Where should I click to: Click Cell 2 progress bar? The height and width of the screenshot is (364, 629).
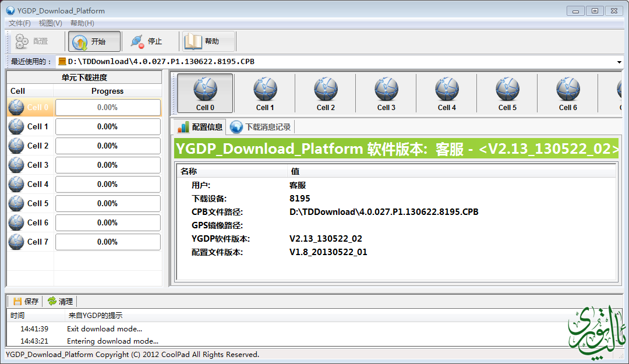pyautogui.click(x=108, y=146)
